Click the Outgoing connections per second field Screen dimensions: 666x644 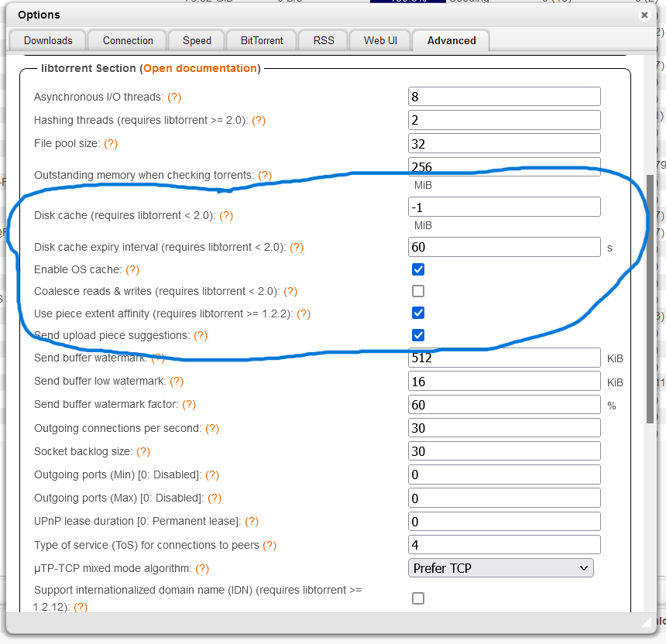(x=503, y=427)
